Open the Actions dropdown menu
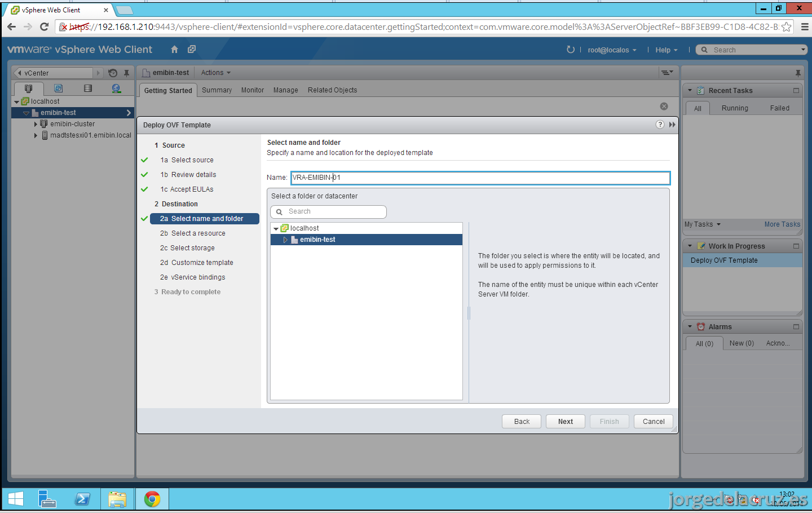The image size is (812, 513). (x=216, y=73)
